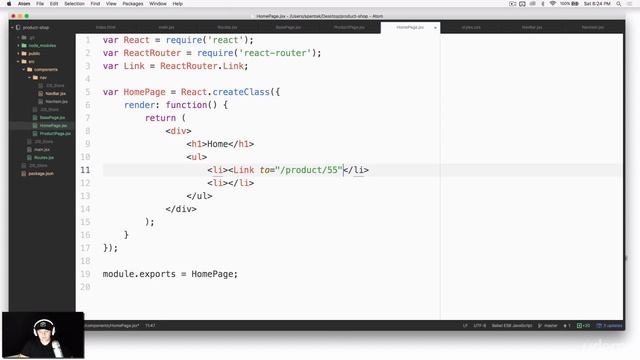
Task: Click the Wi-Fi status icon
Action: pyautogui.click(x=553, y=4)
